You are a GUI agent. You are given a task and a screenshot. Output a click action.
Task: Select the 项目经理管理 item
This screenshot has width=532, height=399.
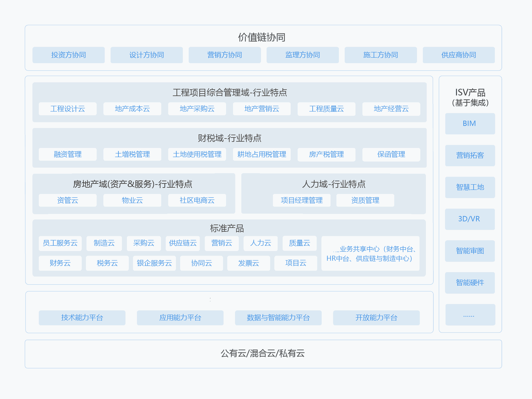(x=302, y=200)
